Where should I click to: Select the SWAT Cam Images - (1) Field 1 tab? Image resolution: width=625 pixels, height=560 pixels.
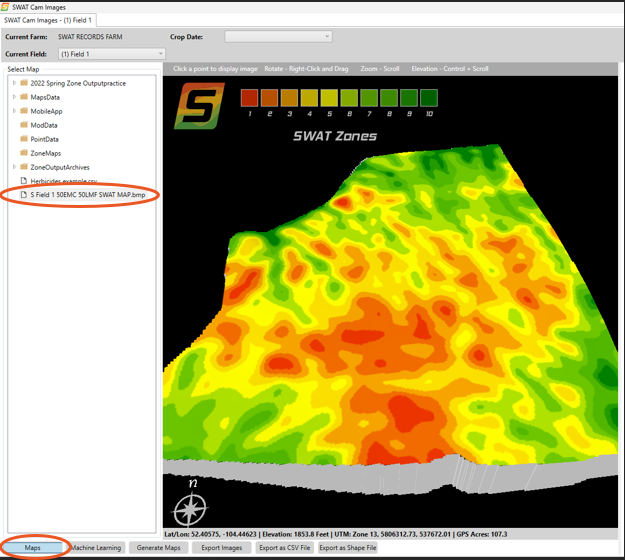48,20
